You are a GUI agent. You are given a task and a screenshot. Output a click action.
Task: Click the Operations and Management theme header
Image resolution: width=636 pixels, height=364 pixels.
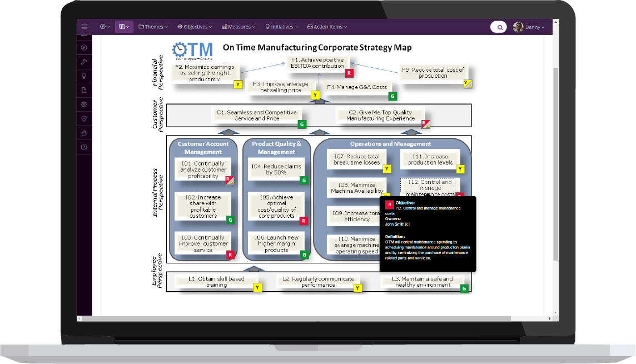click(x=391, y=144)
